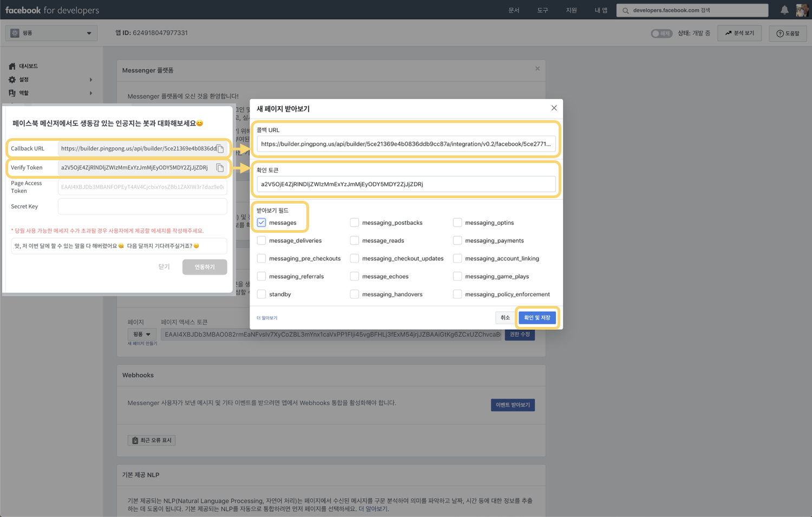Click the 닫기 button
The width and height of the screenshot is (812, 517).
click(x=164, y=267)
